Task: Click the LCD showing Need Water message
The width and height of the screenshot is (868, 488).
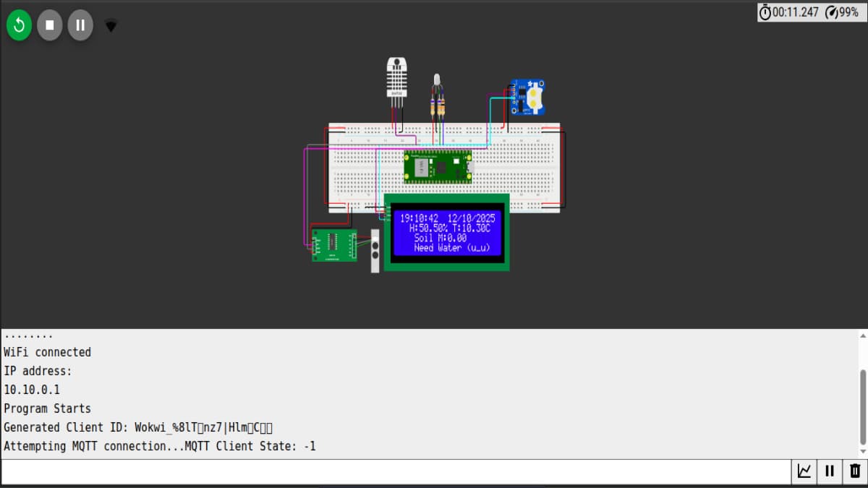Action: [446, 231]
